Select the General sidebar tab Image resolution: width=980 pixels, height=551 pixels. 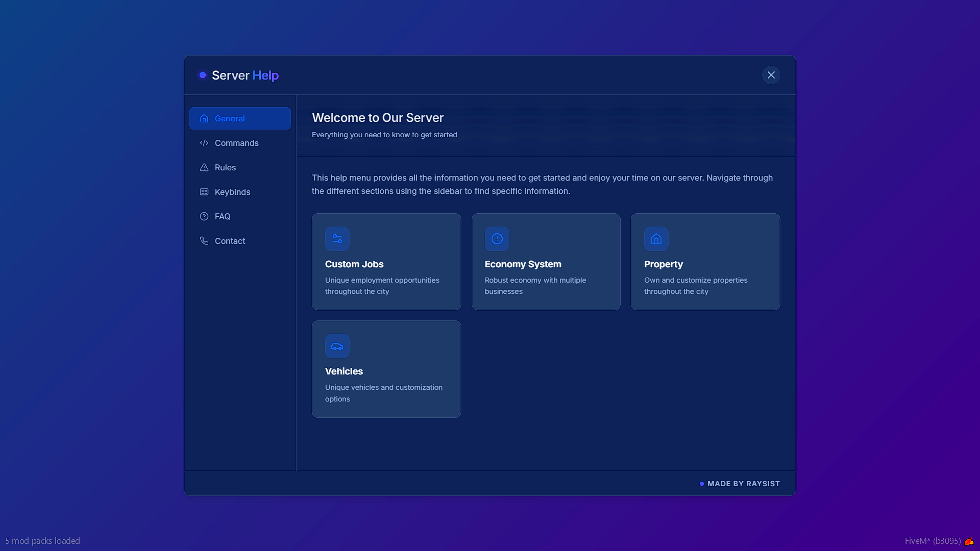[240, 118]
